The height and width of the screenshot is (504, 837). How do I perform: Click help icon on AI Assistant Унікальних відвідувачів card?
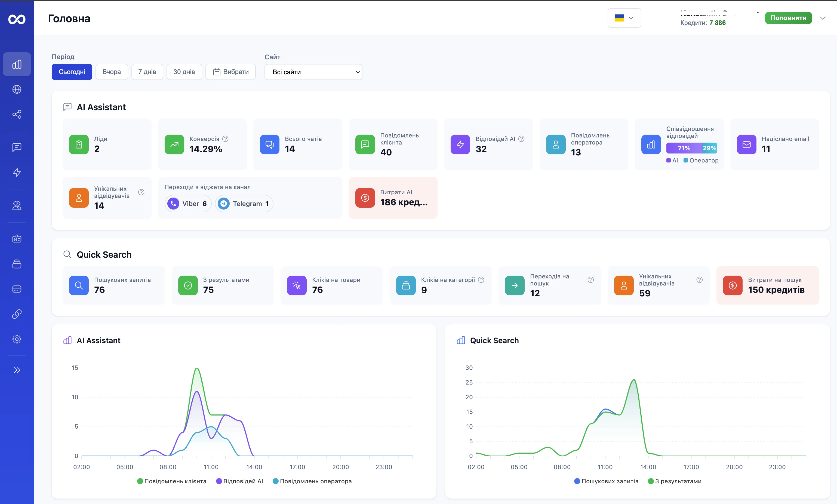tap(141, 192)
